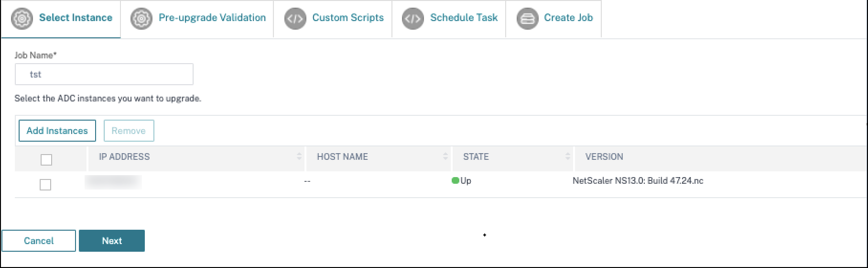The height and width of the screenshot is (268, 868).
Task: Sort by IP ADDRESS column arrows
Action: coord(299,156)
